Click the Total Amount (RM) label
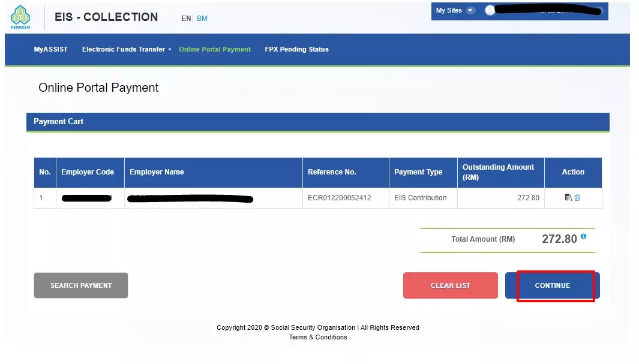The width and height of the screenshot is (639, 364). tap(483, 239)
